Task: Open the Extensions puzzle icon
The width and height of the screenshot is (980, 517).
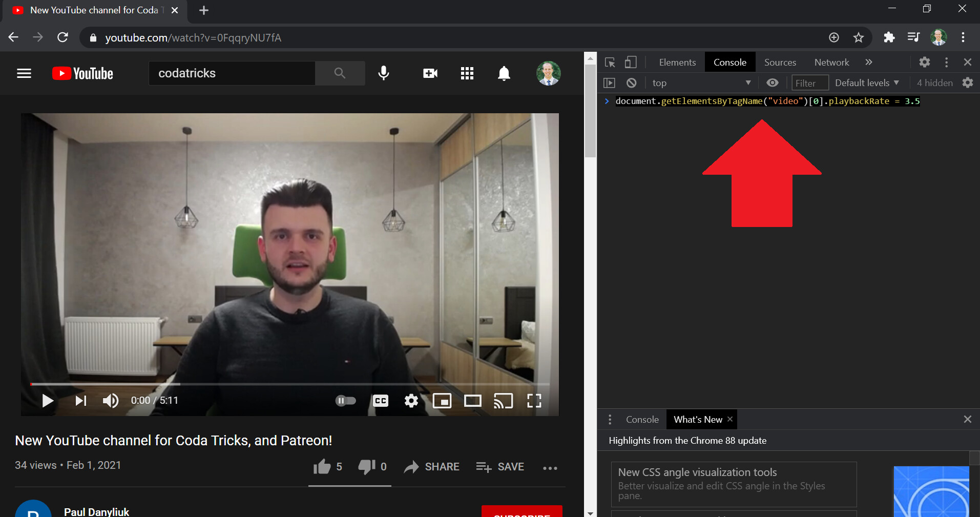Action: pyautogui.click(x=889, y=37)
